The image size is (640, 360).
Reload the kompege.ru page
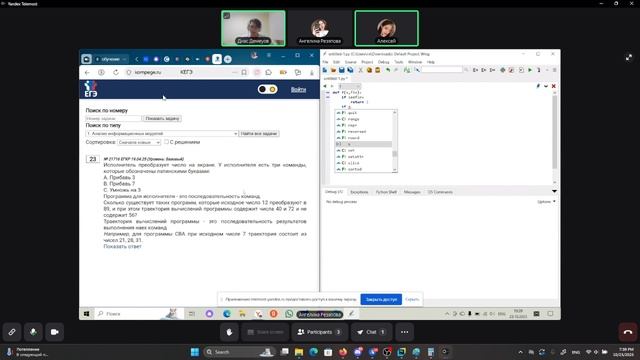pos(116,72)
